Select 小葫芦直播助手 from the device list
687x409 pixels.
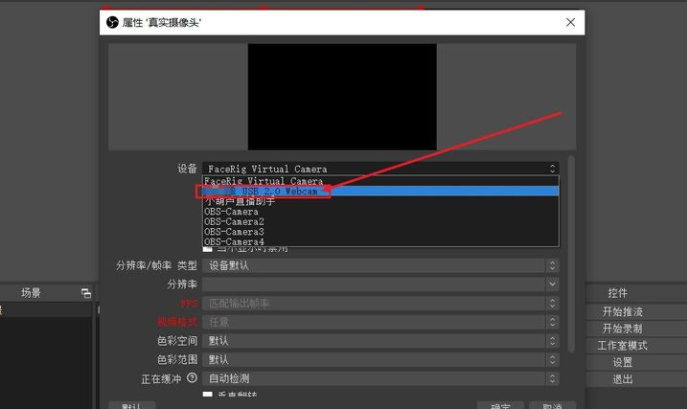(x=240, y=201)
